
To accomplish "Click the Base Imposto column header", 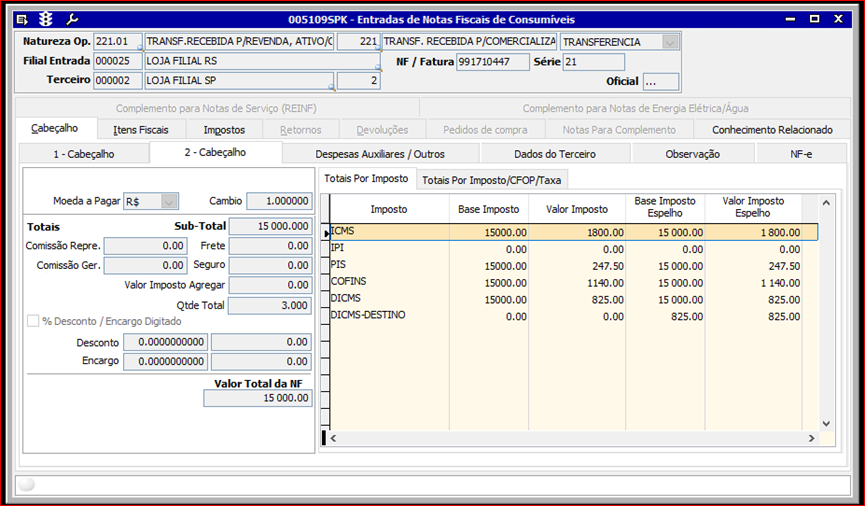I will pos(488,209).
